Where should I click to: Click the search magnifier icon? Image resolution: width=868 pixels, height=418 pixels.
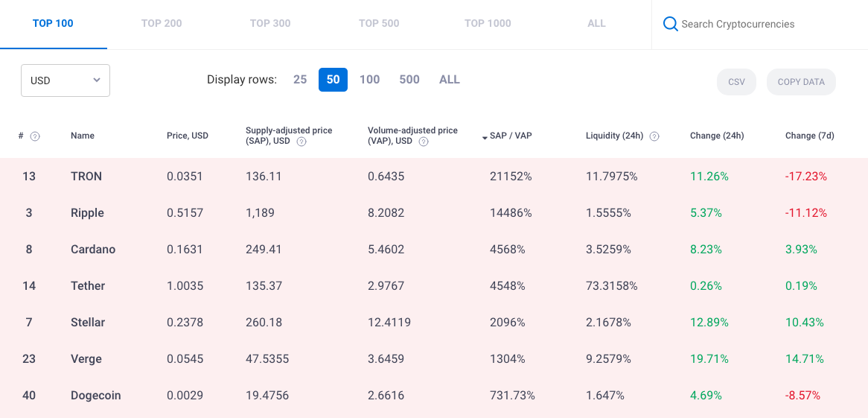pyautogui.click(x=671, y=24)
